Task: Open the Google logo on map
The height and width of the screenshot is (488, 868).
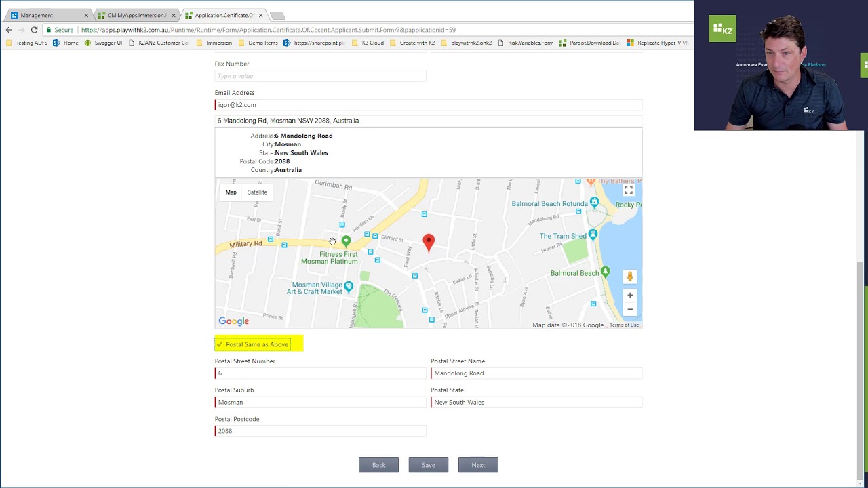Action: pos(234,321)
